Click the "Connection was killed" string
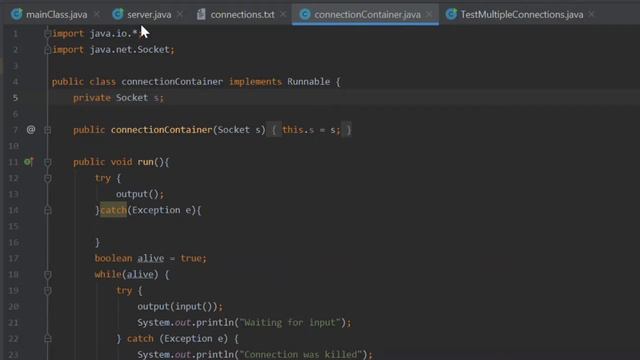640x360 pixels. pos(301,354)
